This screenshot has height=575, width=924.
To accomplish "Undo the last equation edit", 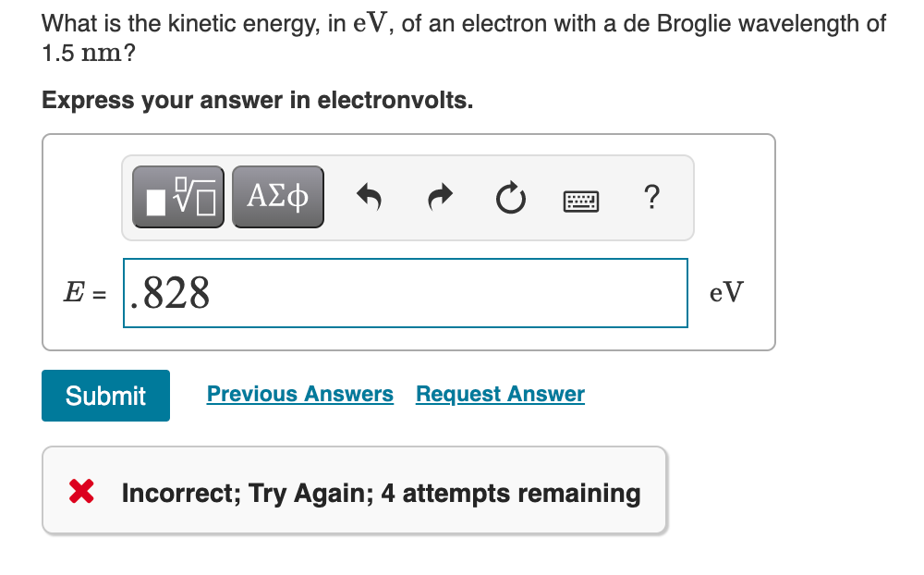I will click(369, 196).
